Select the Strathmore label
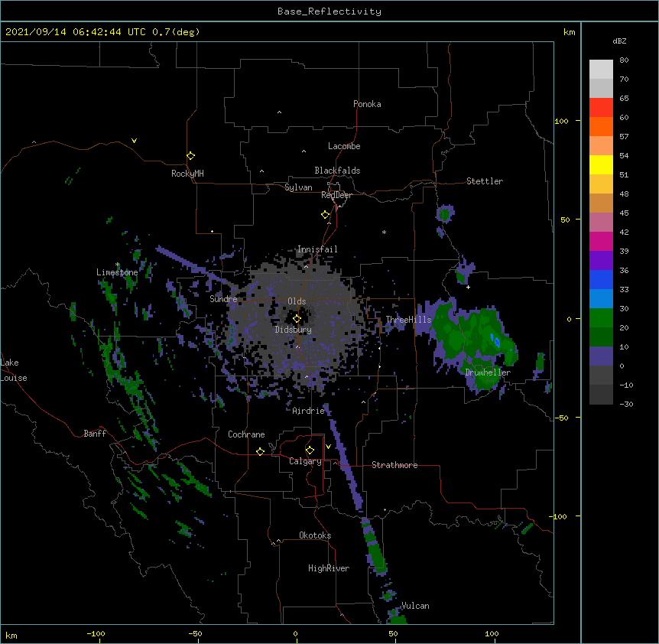The height and width of the screenshot is (644, 659). point(394,465)
